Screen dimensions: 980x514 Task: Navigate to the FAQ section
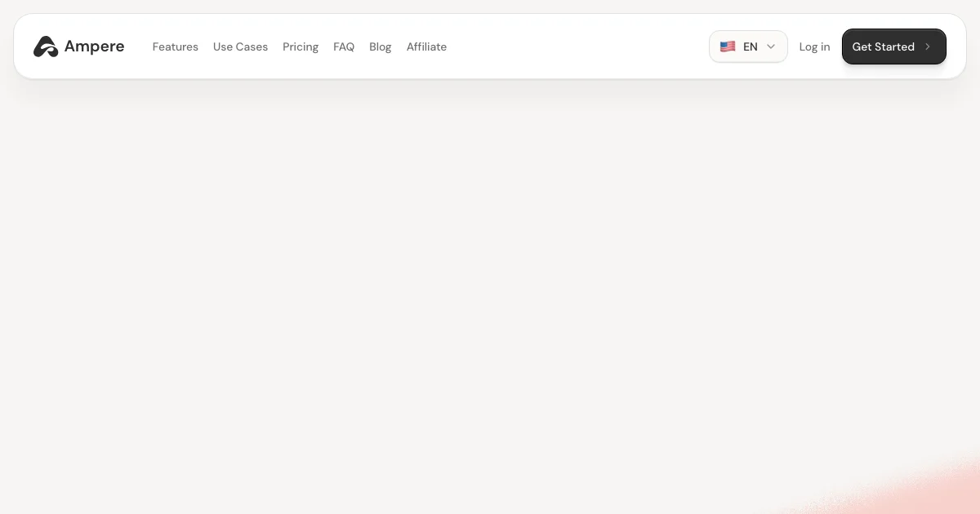click(344, 47)
